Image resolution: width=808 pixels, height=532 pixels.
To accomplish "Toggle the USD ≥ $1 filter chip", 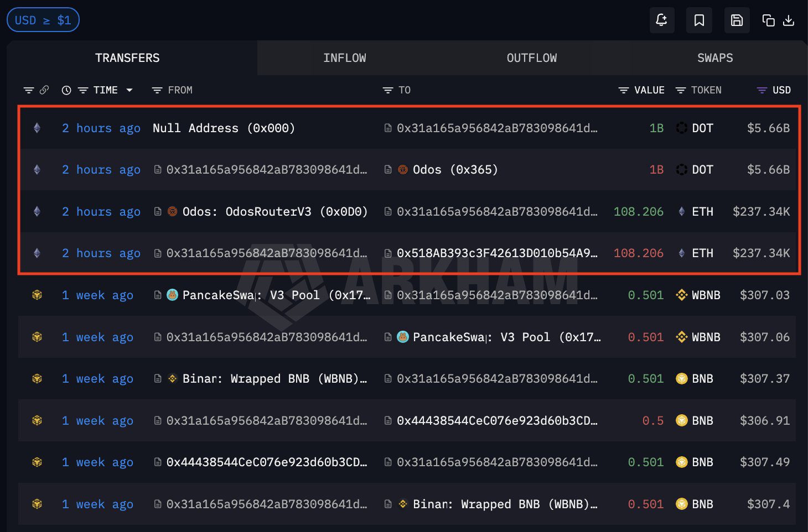I will click(x=43, y=20).
